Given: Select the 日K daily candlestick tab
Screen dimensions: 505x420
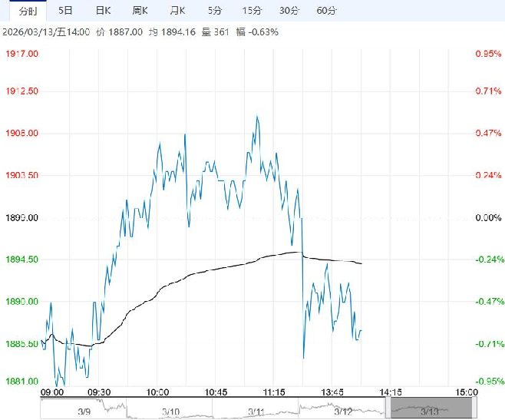Looking at the screenshot, I should [x=103, y=10].
